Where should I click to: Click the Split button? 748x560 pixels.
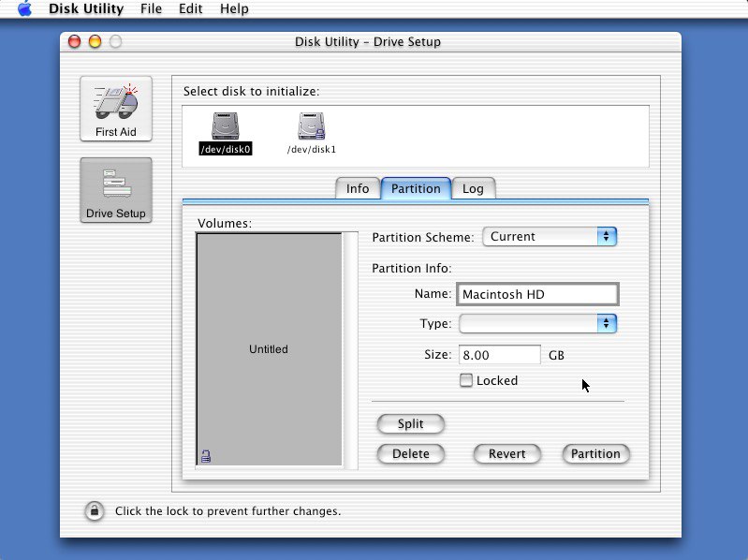pos(411,423)
